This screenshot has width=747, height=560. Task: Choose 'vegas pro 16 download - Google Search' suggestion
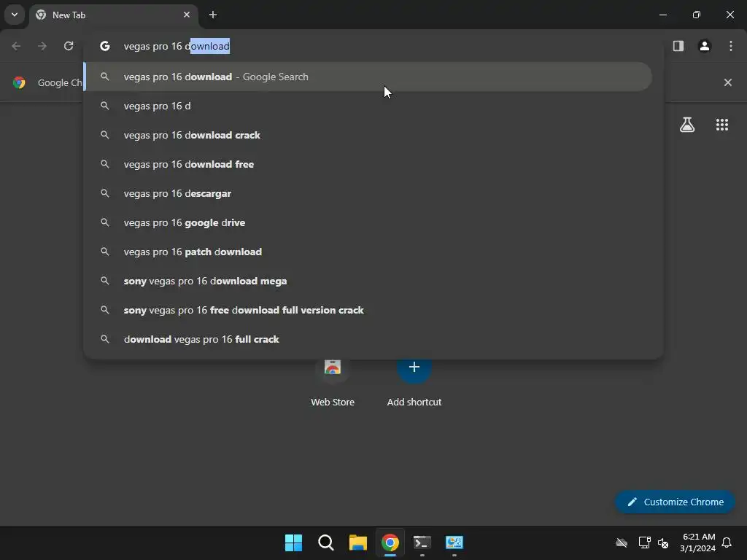tap(368, 77)
